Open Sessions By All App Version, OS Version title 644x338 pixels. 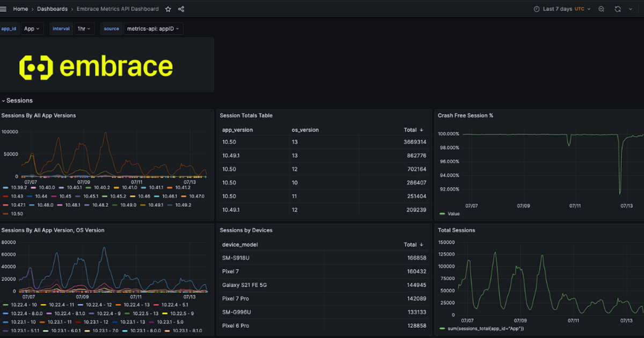click(53, 230)
